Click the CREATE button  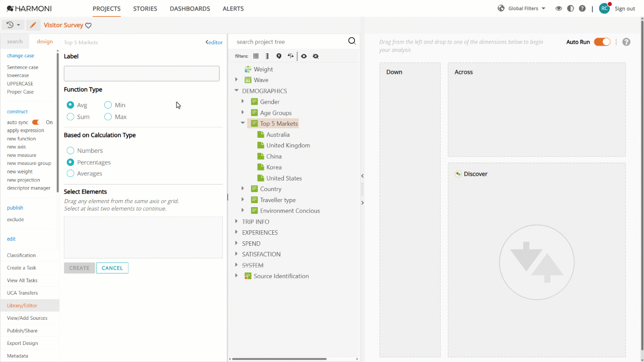[x=79, y=268]
